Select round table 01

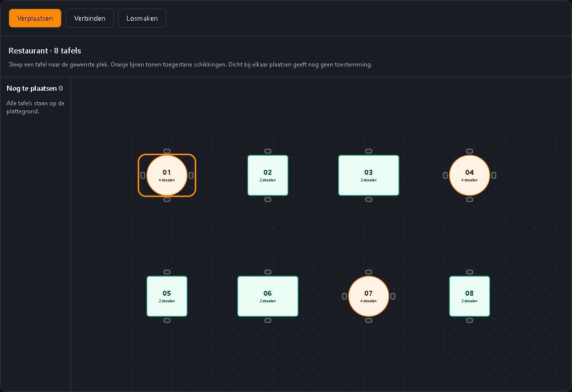click(167, 175)
